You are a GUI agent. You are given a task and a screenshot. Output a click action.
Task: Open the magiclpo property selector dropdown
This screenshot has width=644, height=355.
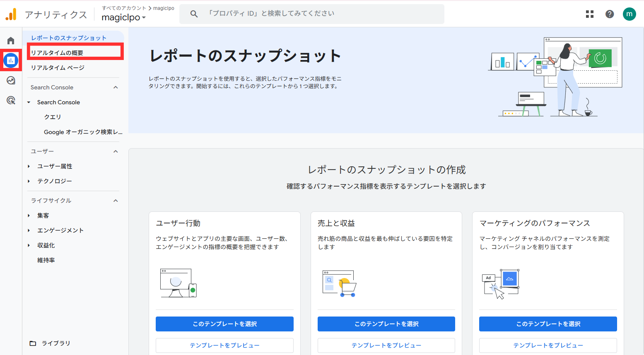[x=123, y=17]
